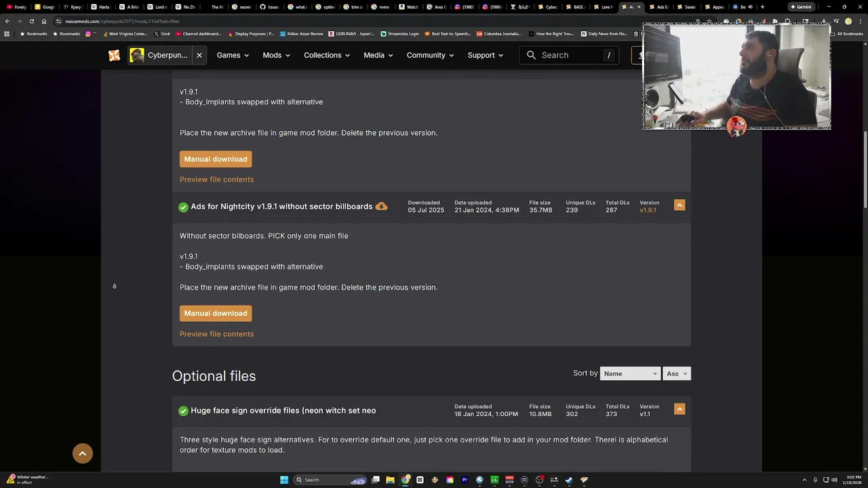Click the 'File size 35.7MB' value
Image resolution: width=868 pixels, height=488 pixels.
click(540, 210)
